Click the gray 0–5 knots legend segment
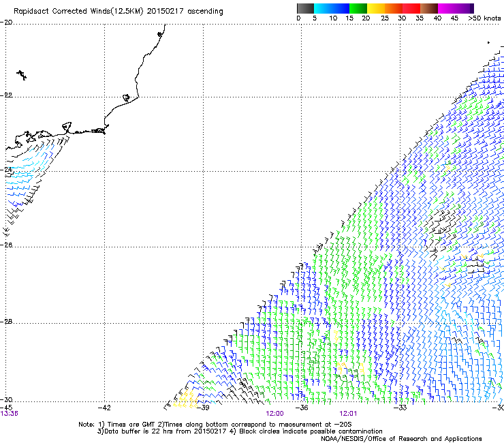This screenshot has width=504, height=443. (x=305, y=8)
